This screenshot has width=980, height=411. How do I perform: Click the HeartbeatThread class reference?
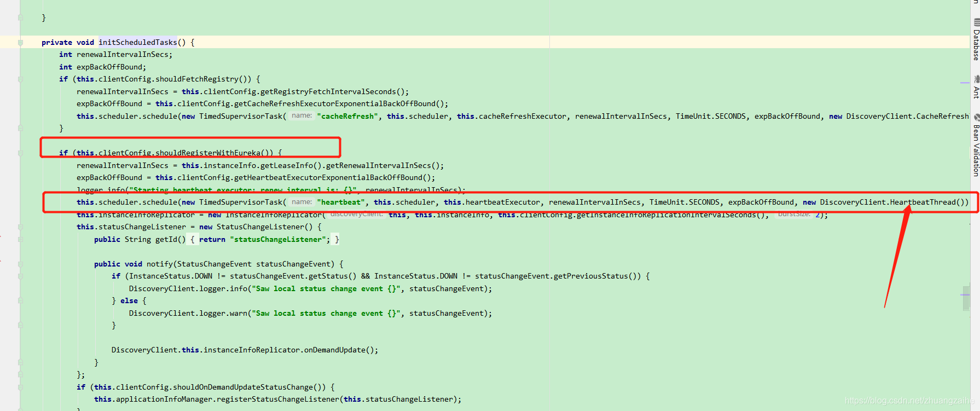[x=923, y=202]
